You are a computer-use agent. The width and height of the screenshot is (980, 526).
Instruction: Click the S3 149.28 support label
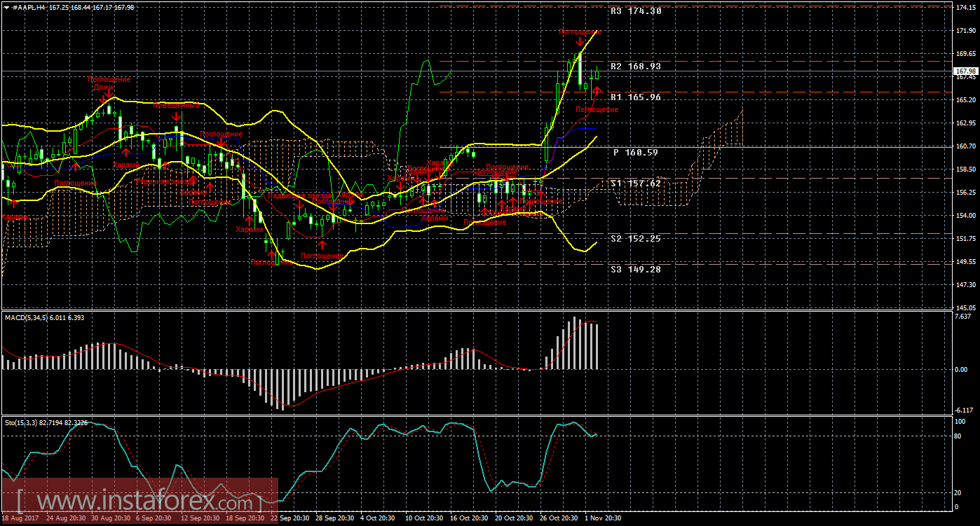click(635, 269)
